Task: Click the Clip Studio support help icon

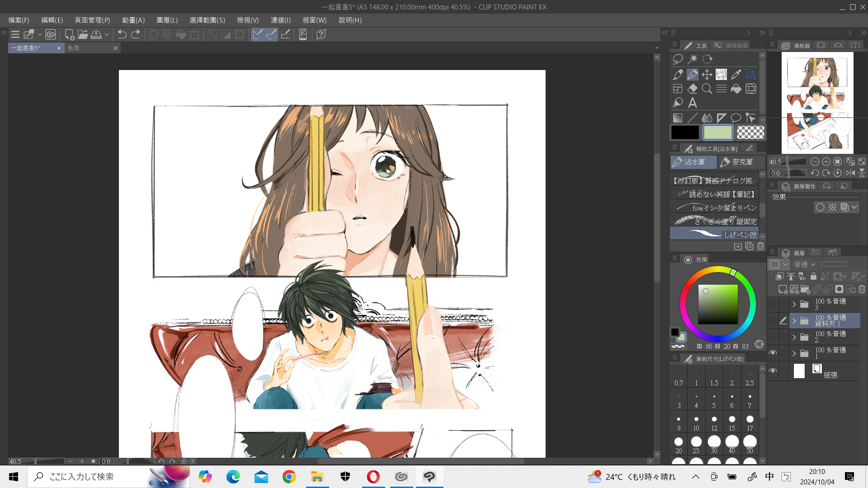Action: click(321, 34)
